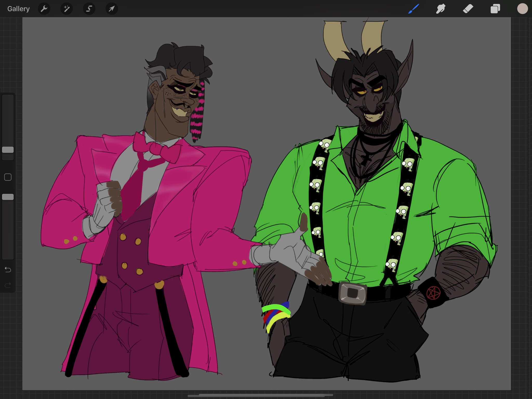
Task: Activate the Transform arrow tool
Action: tap(111, 9)
